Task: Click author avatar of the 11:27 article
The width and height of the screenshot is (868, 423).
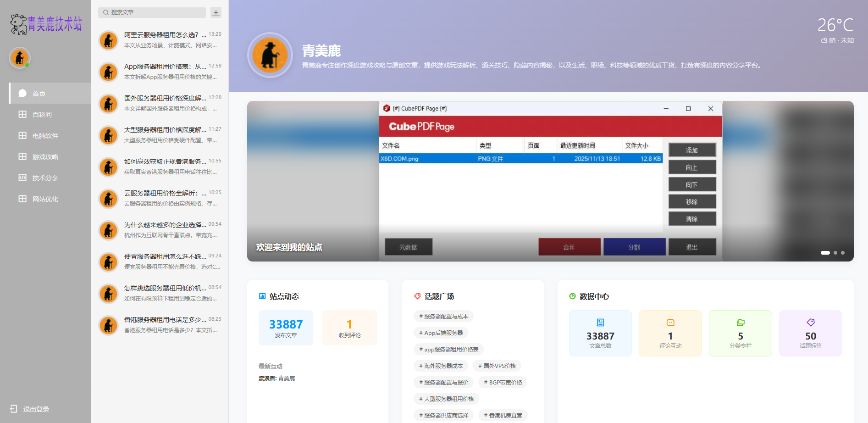Action: click(109, 135)
